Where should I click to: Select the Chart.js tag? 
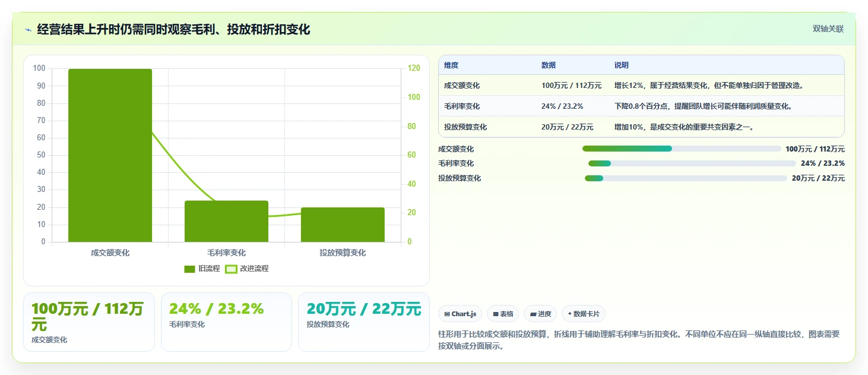(460, 314)
